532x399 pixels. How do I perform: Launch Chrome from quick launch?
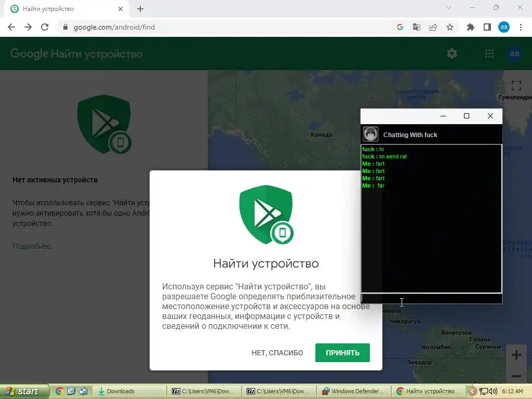[x=59, y=391]
